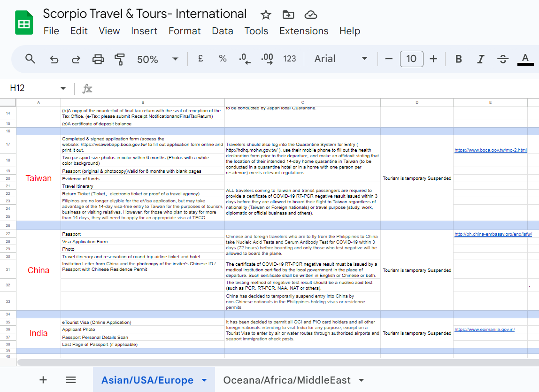The image size is (539, 392).
Task: Click the move to folder icon
Action: [288, 15]
